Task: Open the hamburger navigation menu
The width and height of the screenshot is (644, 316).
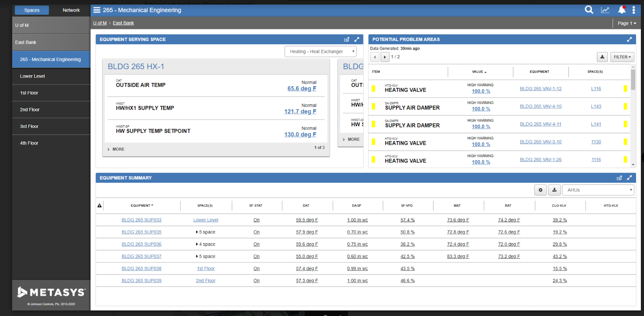Action: pyautogui.click(x=97, y=10)
